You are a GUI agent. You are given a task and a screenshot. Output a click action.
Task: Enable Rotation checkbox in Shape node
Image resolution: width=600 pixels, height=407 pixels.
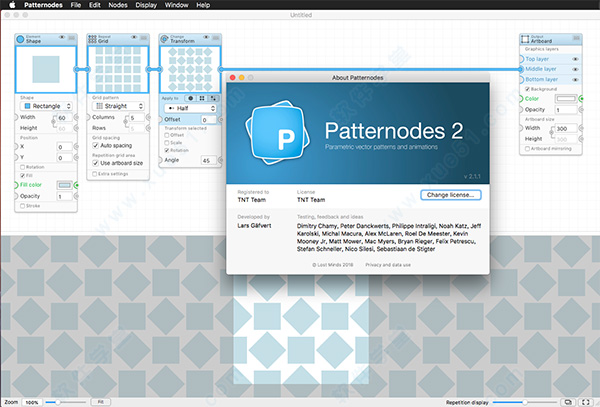23,167
